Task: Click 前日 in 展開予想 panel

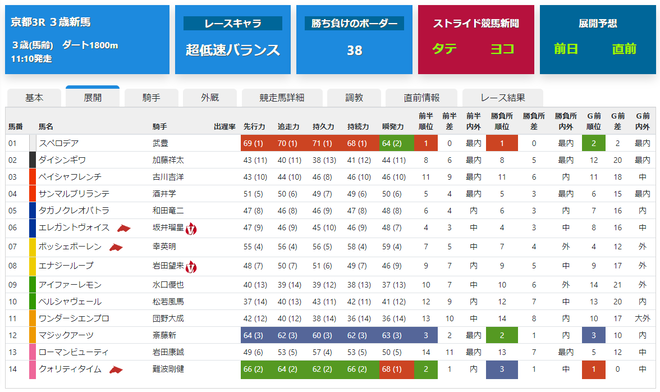Action: [566, 49]
